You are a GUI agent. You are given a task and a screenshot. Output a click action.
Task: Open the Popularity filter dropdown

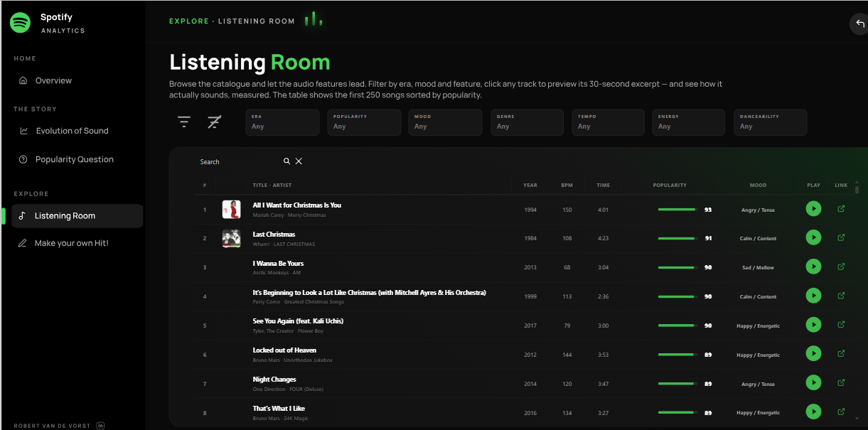coord(364,122)
